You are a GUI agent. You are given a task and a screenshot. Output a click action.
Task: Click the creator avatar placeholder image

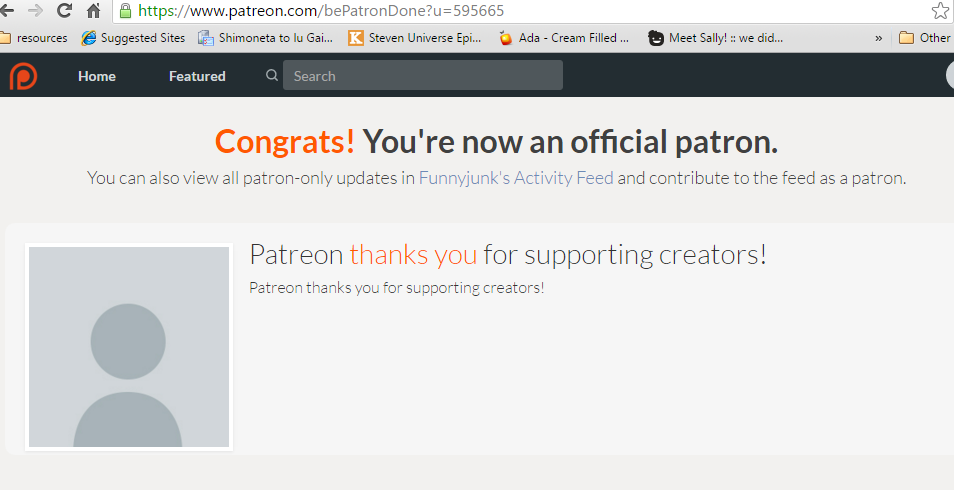tap(129, 347)
